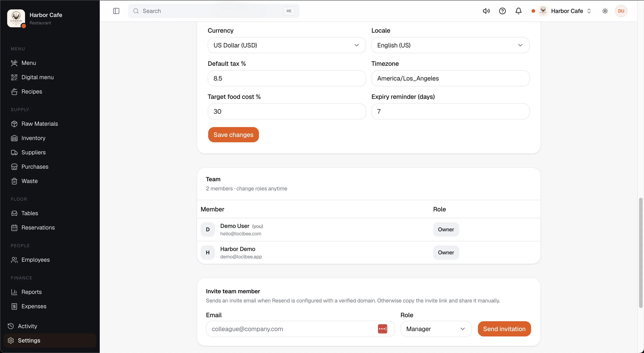Click the Recipes pot icon
This screenshot has width=644, height=353.
point(14,91)
